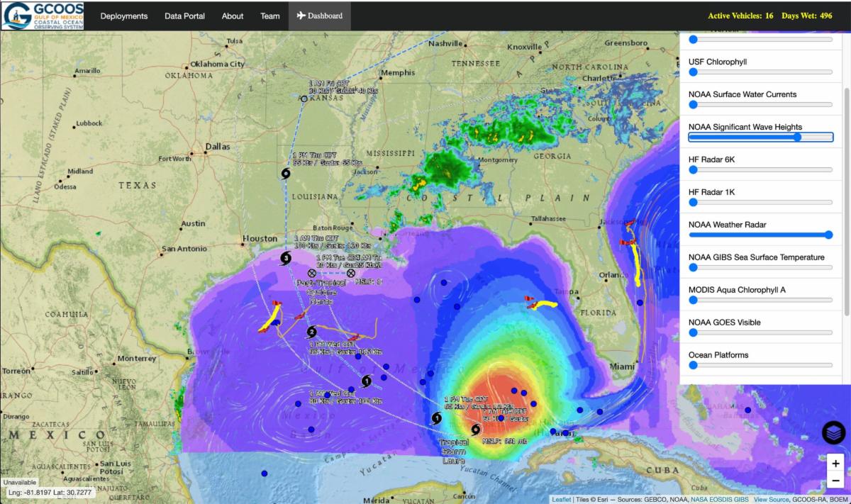Click the GCOOS logo in the header

43,16
